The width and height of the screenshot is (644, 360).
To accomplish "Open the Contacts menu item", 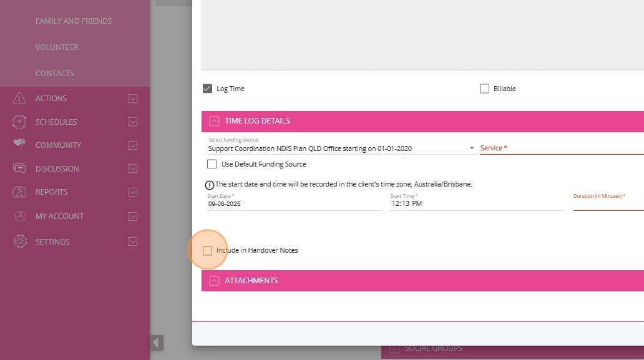I will coord(55,74).
